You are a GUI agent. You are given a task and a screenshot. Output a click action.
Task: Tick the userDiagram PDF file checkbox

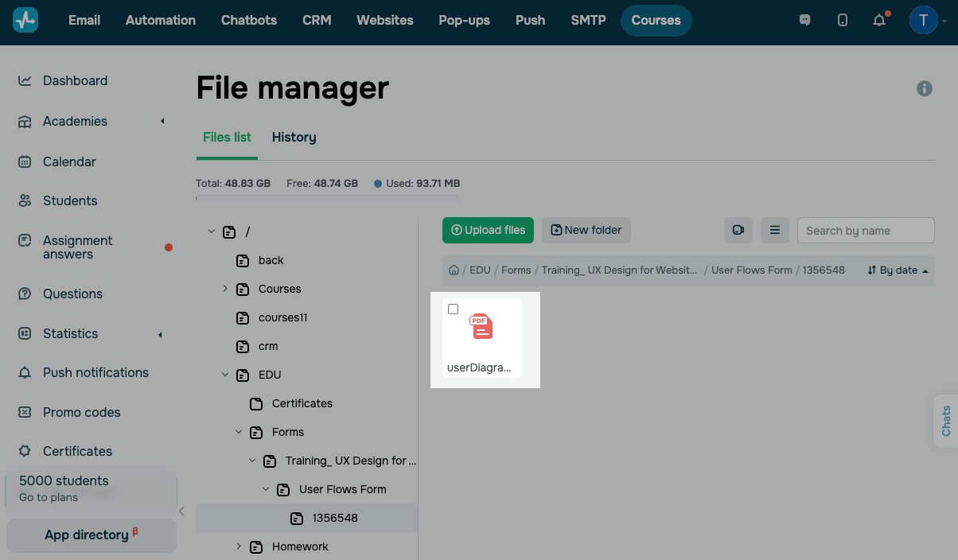(x=454, y=309)
